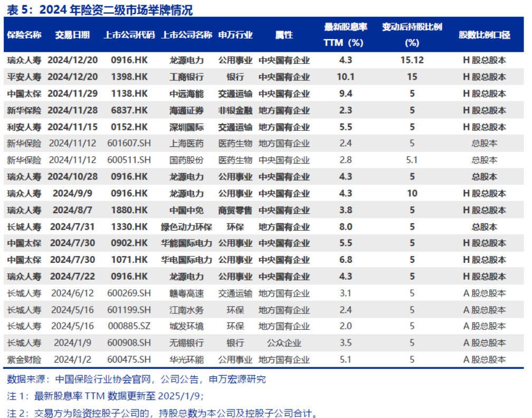Select the 注2 footnote text

coord(163,412)
